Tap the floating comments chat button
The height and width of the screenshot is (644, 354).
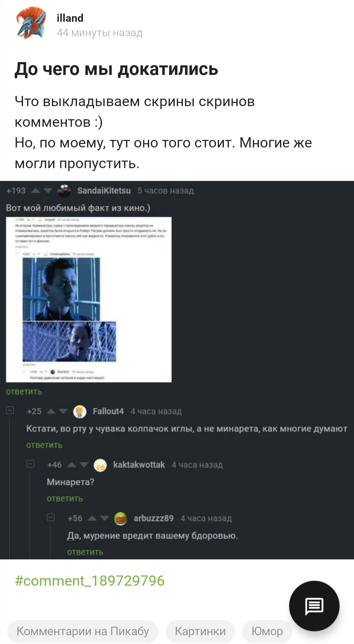(314, 606)
